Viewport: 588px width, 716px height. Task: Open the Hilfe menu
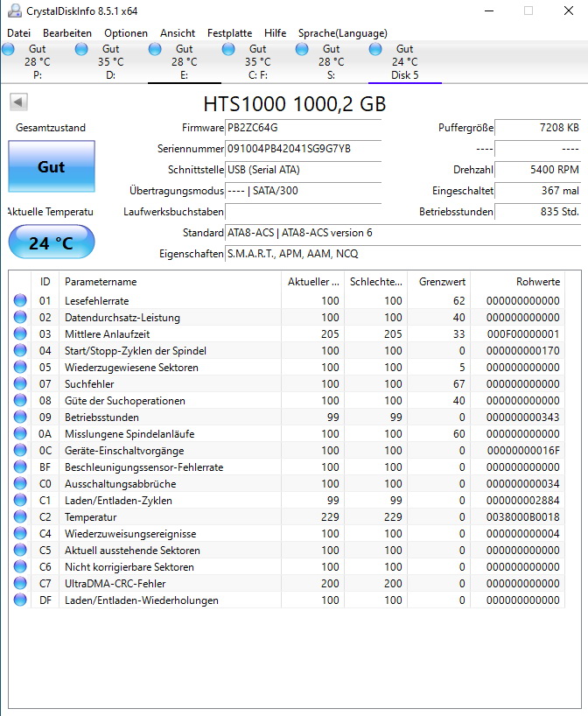(276, 33)
